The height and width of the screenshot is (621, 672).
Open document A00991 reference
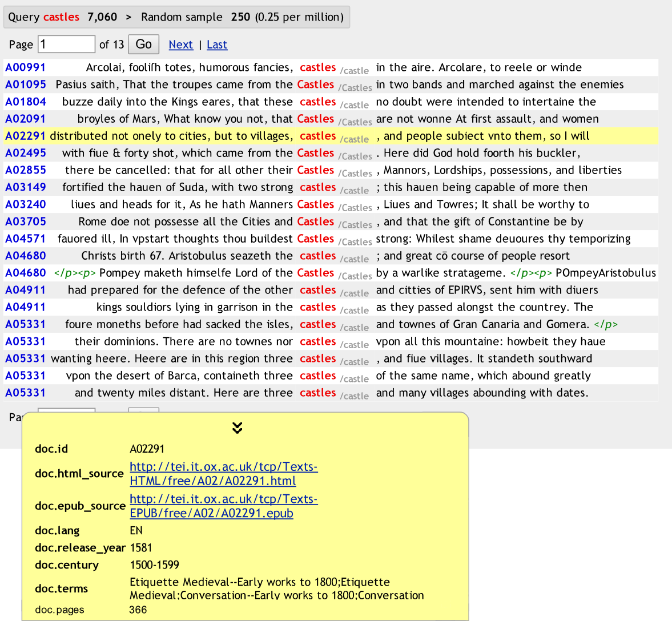(x=26, y=67)
